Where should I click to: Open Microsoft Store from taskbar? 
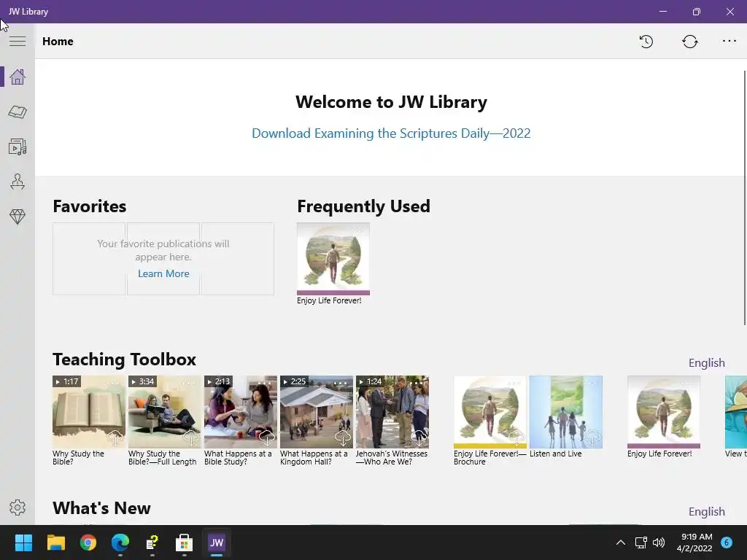pos(185,542)
